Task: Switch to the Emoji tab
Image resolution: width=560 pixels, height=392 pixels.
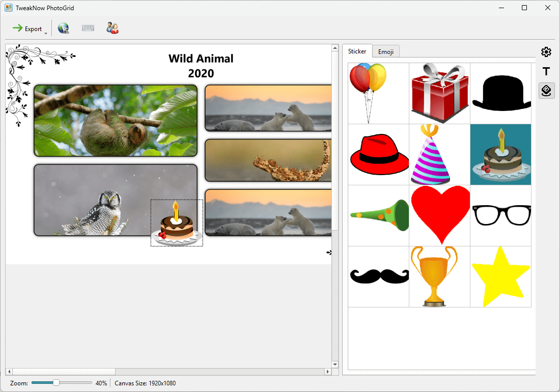Action: (x=385, y=52)
